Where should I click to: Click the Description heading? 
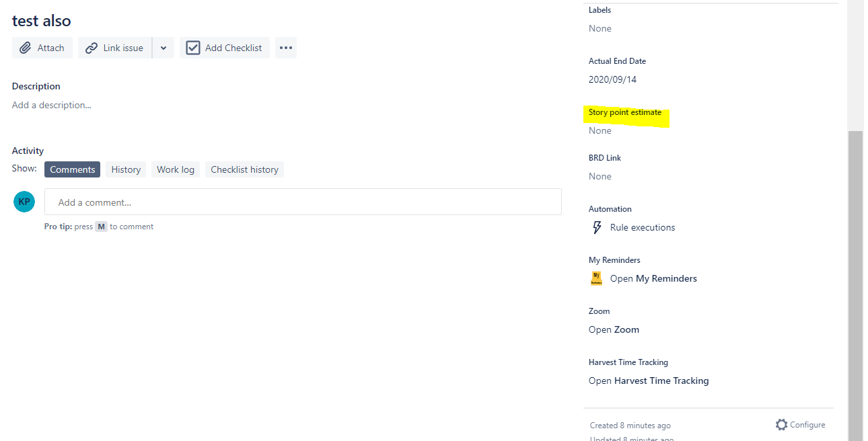tap(36, 86)
